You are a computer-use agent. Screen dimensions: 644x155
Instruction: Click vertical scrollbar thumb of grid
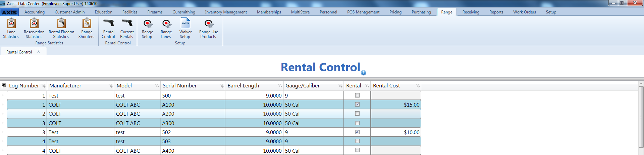641,117
